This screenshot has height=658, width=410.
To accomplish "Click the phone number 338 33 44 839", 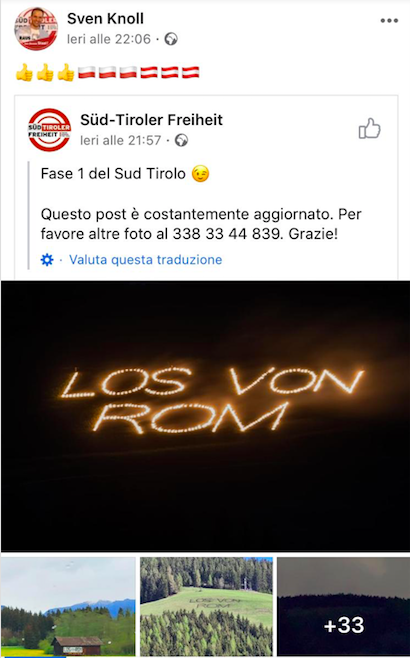I will click(226, 234).
